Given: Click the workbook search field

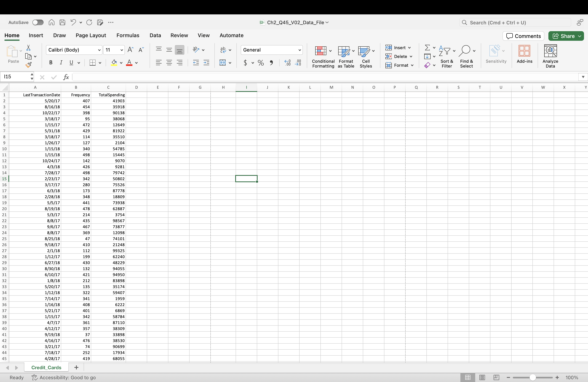Looking at the screenshot, I should click(515, 22).
